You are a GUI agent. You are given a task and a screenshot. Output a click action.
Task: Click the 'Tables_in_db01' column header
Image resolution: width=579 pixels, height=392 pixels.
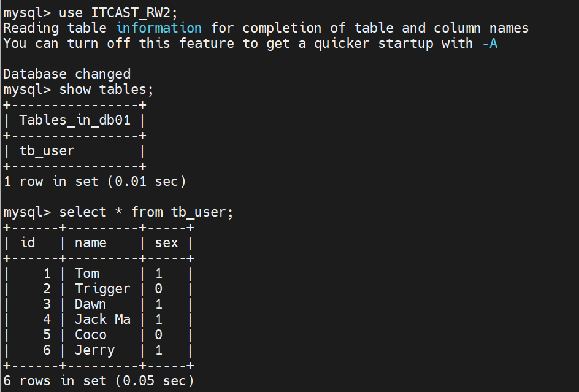(x=75, y=120)
